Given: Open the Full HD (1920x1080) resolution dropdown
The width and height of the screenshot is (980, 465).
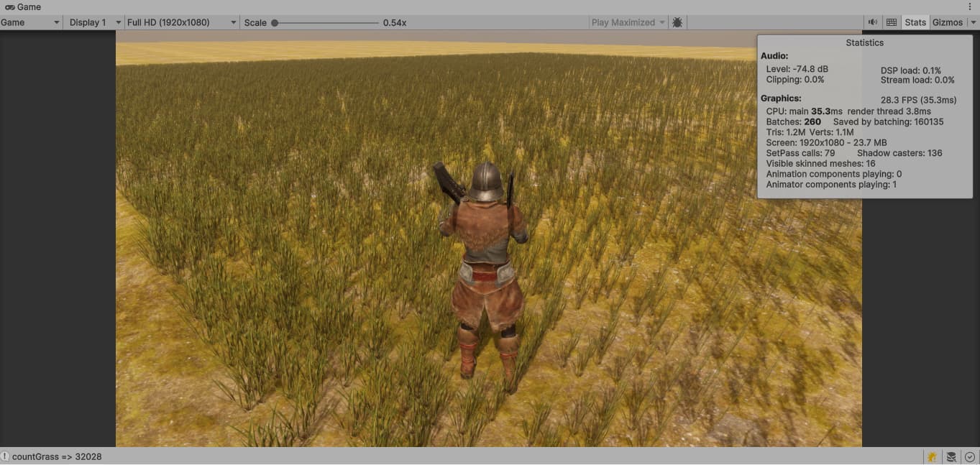Looking at the screenshot, I should click(x=179, y=22).
